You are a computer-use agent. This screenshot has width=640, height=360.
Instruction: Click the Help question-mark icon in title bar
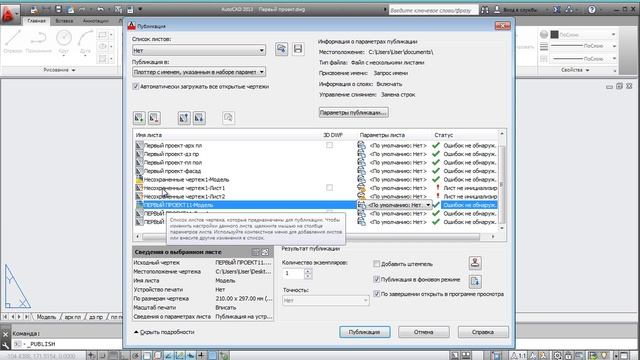592,9
